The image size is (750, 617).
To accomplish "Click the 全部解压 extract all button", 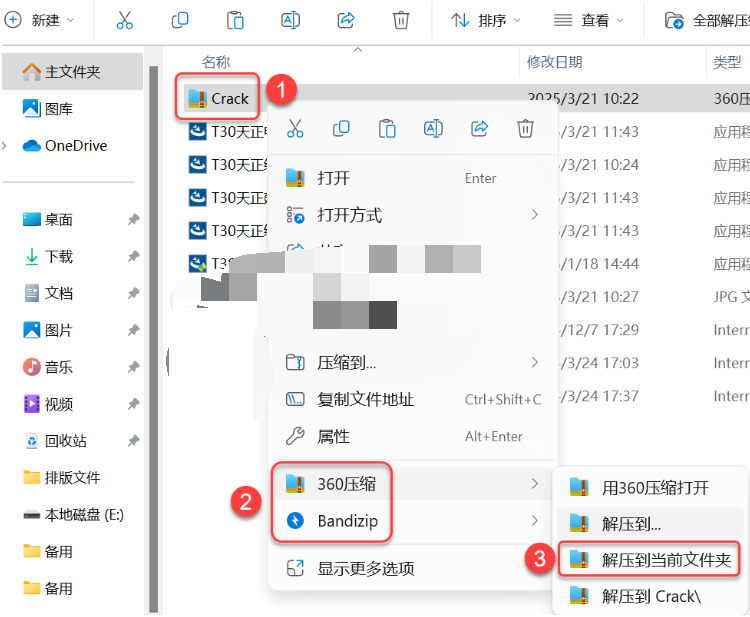I will tap(707, 21).
